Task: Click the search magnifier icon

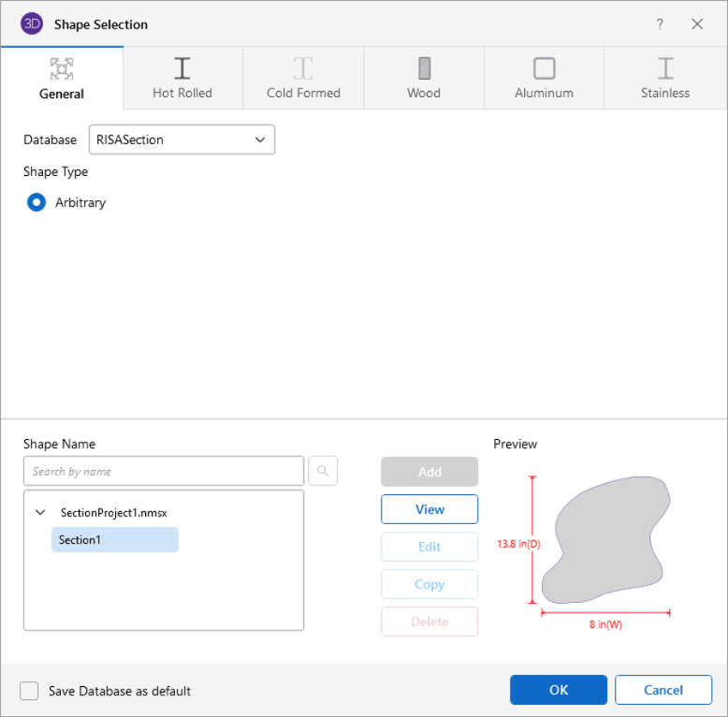Action: tap(323, 472)
